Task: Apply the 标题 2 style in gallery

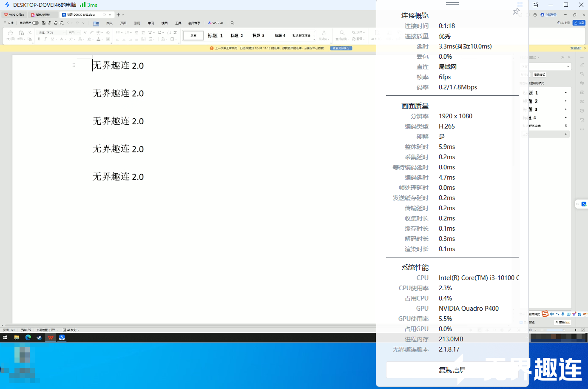Action: [237, 36]
